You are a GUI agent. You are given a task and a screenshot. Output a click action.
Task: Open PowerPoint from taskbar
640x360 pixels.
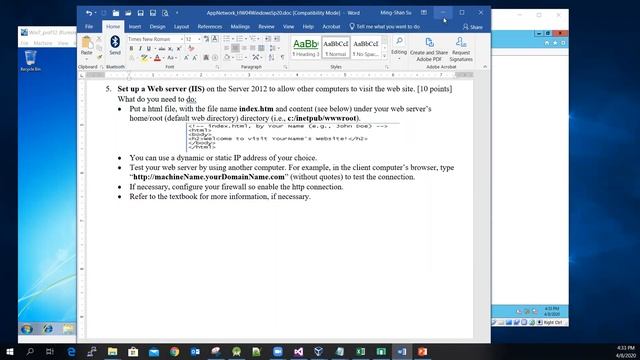[422, 351]
